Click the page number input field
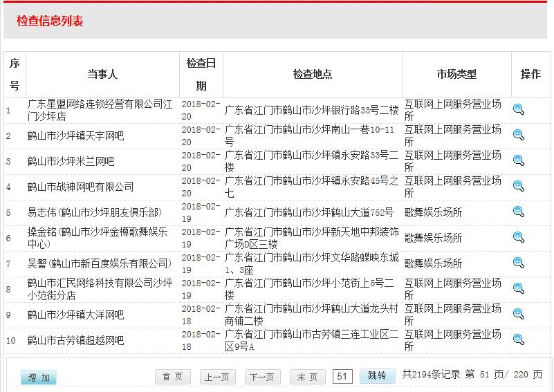Viewport: 554px width, 392px height. (x=342, y=376)
